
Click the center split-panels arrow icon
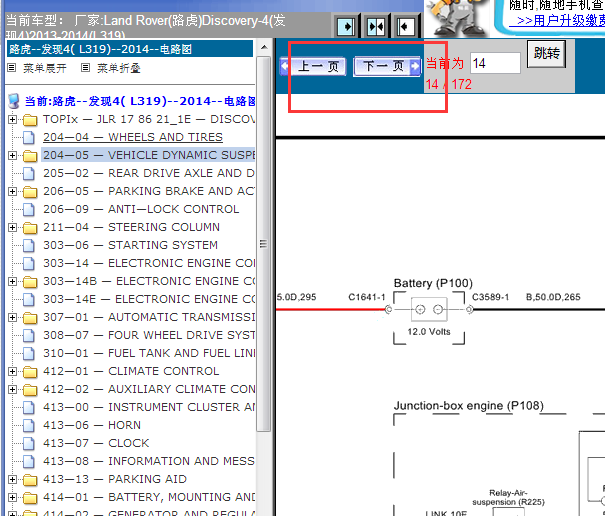(x=376, y=26)
